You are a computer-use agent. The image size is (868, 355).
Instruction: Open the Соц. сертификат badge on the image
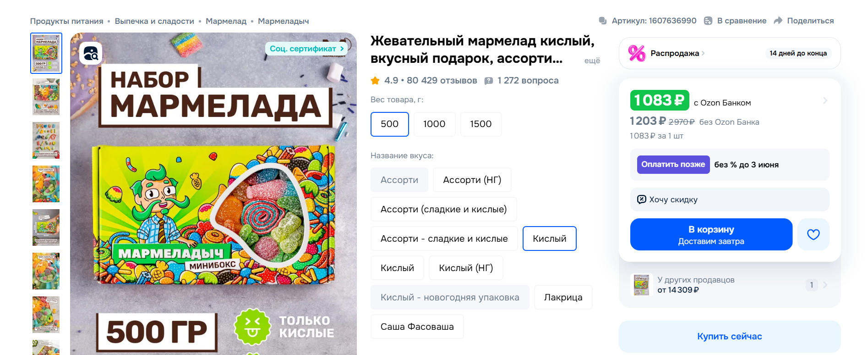[x=306, y=49]
